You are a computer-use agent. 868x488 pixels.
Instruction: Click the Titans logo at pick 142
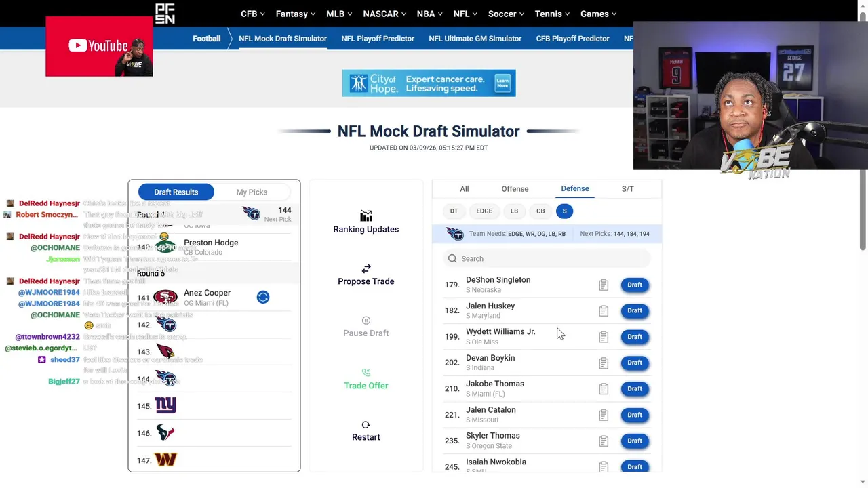tap(165, 325)
